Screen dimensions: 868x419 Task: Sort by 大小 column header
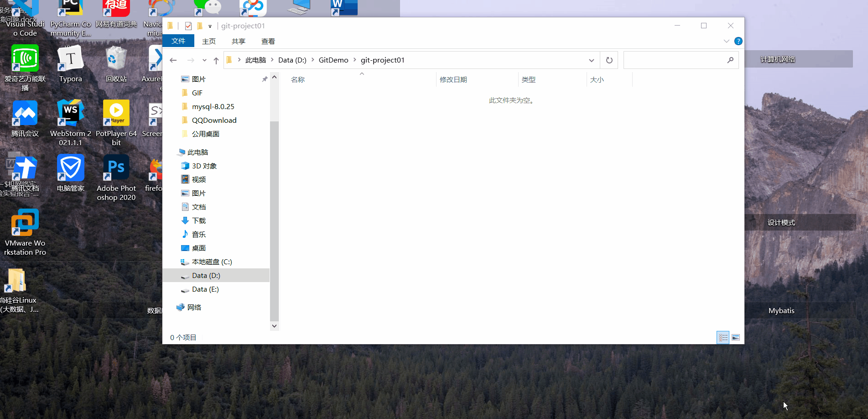597,80
